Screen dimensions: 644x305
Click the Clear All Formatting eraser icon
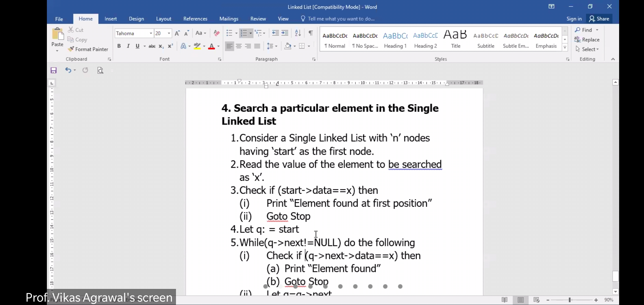217,33
